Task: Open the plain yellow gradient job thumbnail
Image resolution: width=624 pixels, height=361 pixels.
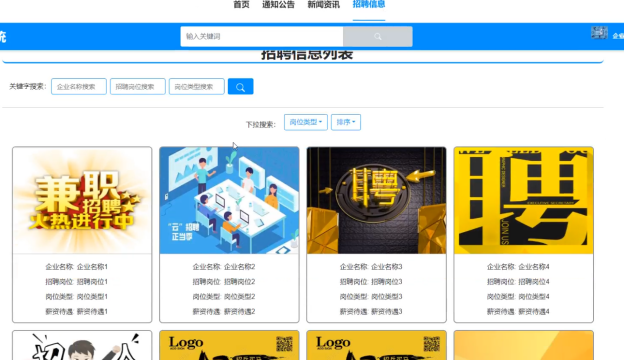Action: tap(524, 345)
